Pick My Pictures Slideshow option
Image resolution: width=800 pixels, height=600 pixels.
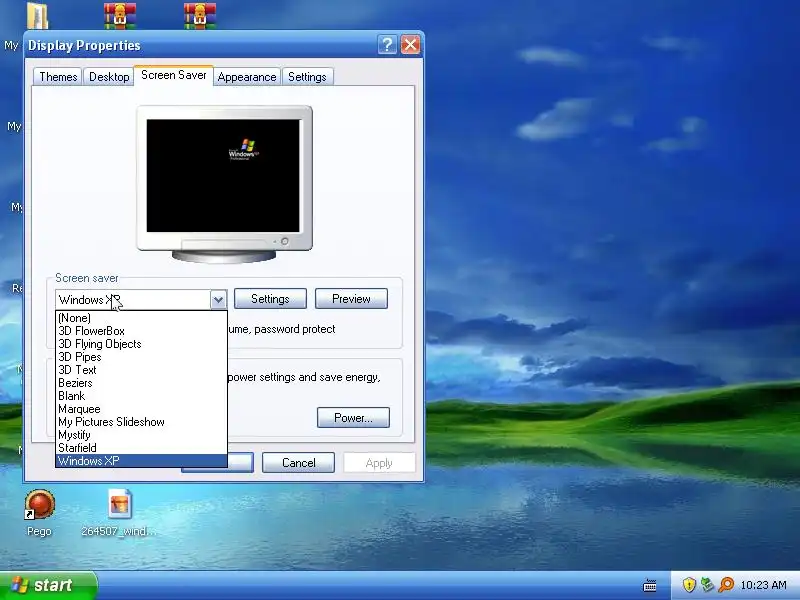[x=141, y=422]
